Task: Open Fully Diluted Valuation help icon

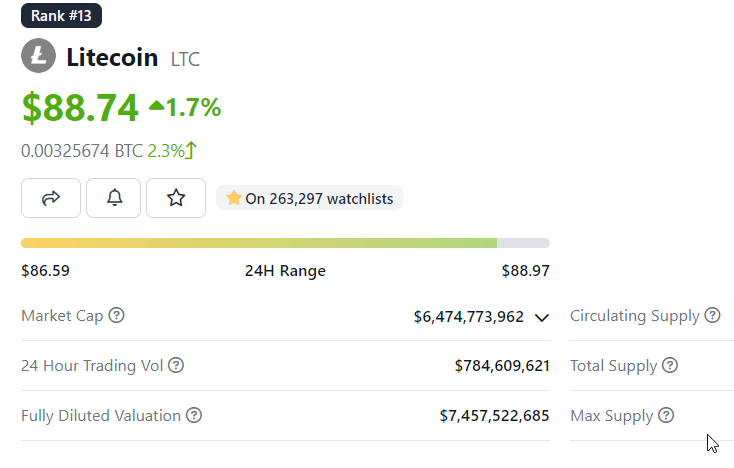Action: click(194, 415)
